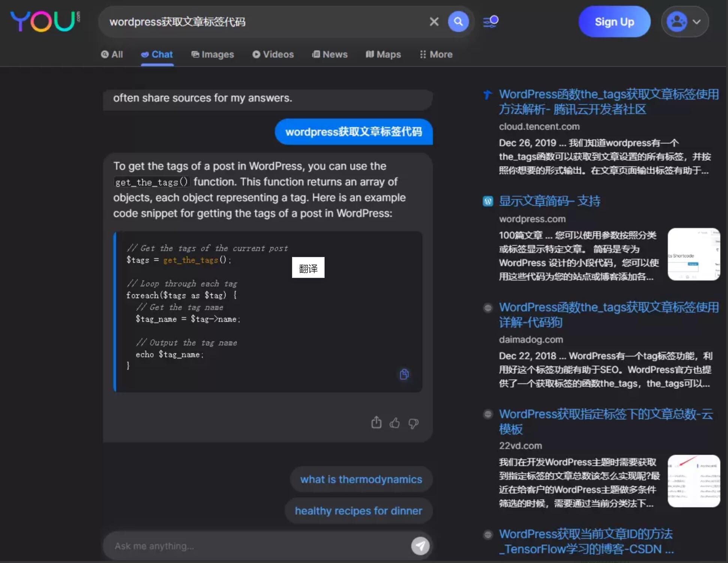Click the blue user message bubble
The height and width of the screenshot is (563, 728).
[354, 131]
